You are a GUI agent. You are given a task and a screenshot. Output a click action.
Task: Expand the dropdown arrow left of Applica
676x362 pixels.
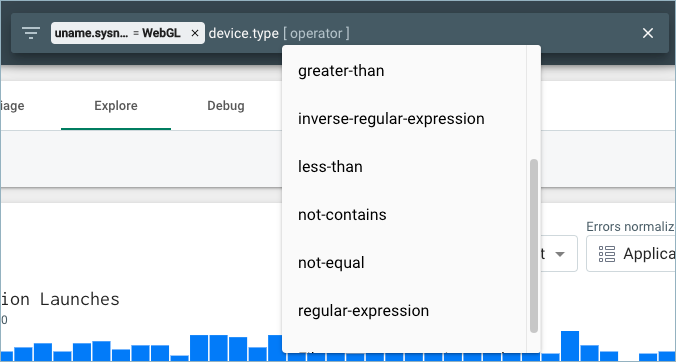coord(560,254)
